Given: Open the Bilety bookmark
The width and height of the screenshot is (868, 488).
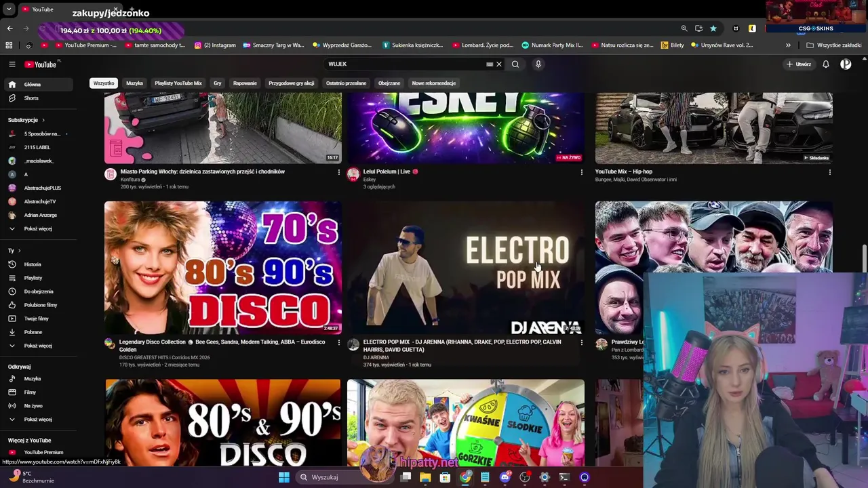Looking at the screenshot, I should click(x=673, y=45).
